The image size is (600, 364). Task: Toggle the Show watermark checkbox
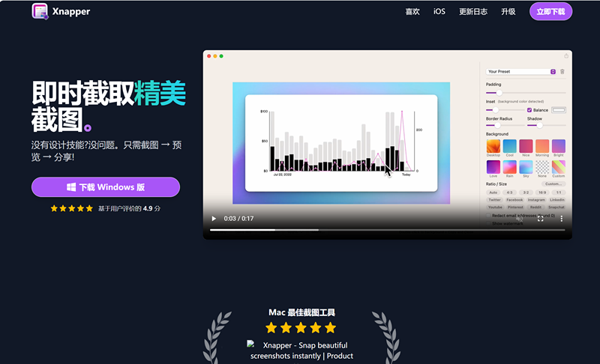pos(488,223)
